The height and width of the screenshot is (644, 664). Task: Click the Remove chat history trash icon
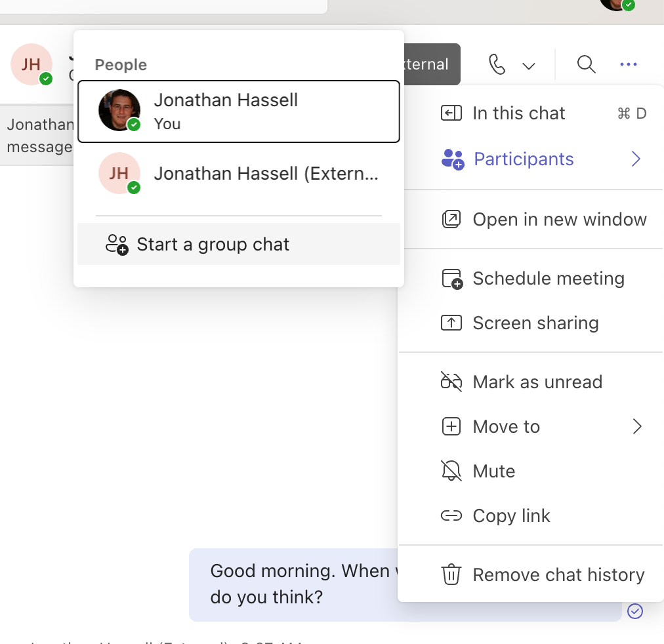(451, 574)
